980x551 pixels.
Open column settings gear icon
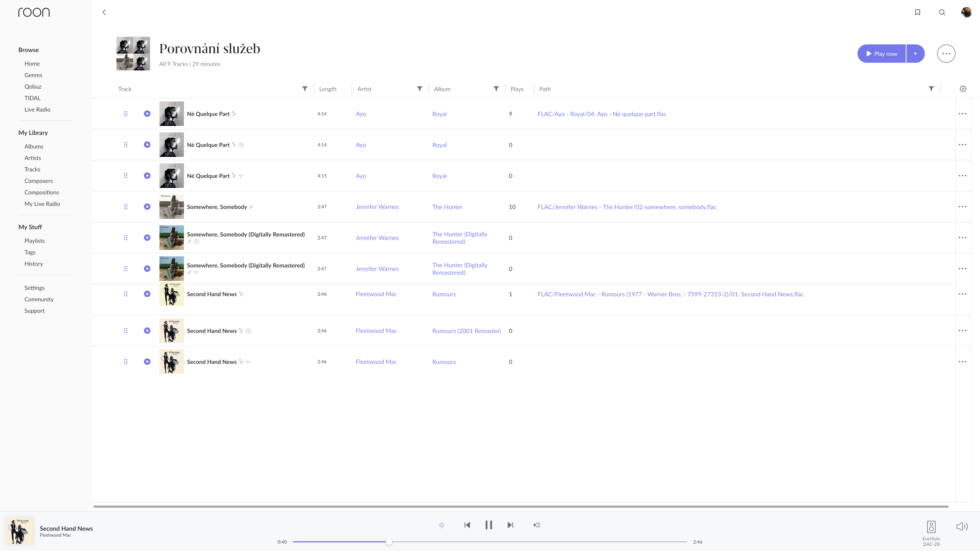[963, 89]
